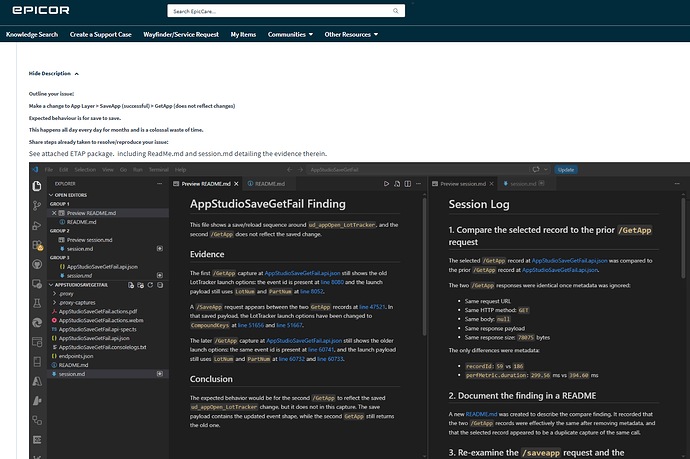Click the VS Code logo in the embedded title bar
The image size is (690, 459).
[35, 169]
